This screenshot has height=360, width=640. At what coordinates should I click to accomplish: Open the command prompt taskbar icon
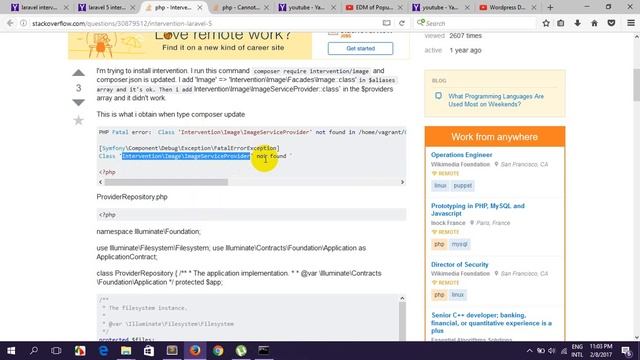click(x=264, y=351)
